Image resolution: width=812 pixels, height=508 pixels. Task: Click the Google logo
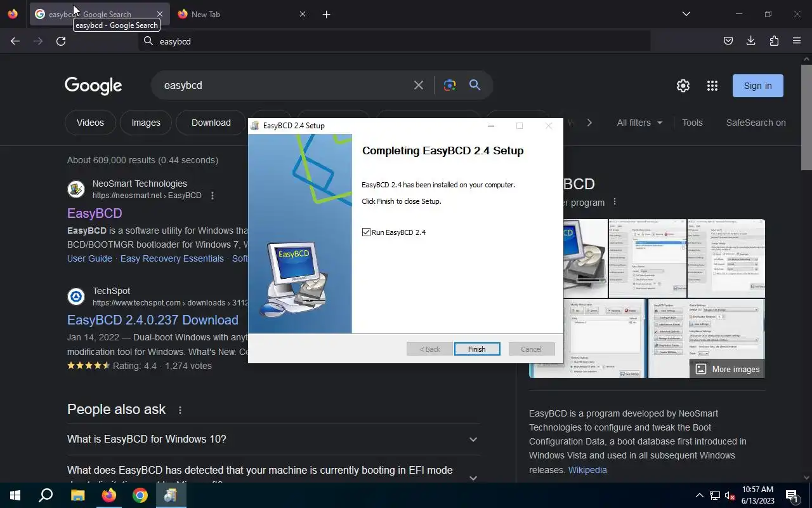[x=93, y=86]
